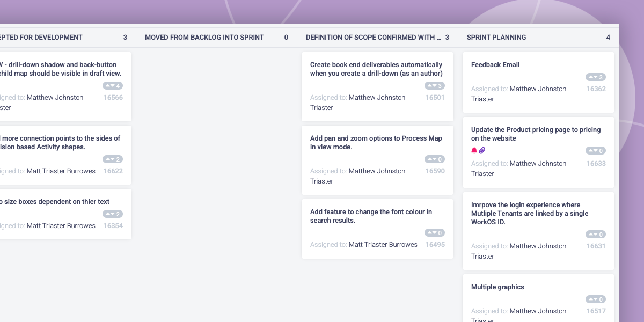Click the vote badge on the 'Create book end deliverables' card
Viewport: 644px width, 322px height.
pos(435,86)
